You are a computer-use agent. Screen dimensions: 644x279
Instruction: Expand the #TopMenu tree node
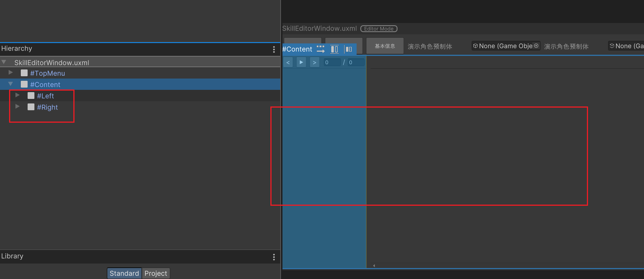coord(11,72)
